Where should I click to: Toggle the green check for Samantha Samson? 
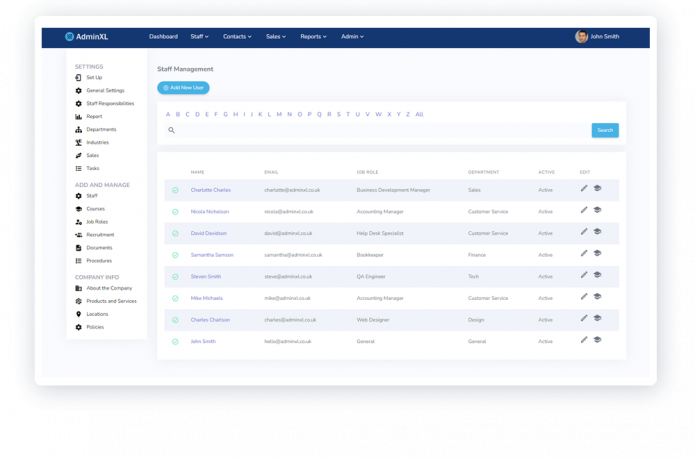pos(176,255)
